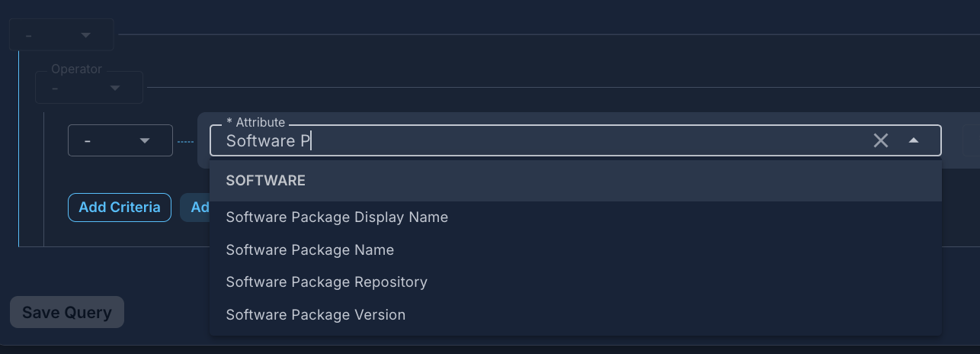This screenshot has width=980, height=354.
Task: Click the Save Query button
Action: [67, 312]
